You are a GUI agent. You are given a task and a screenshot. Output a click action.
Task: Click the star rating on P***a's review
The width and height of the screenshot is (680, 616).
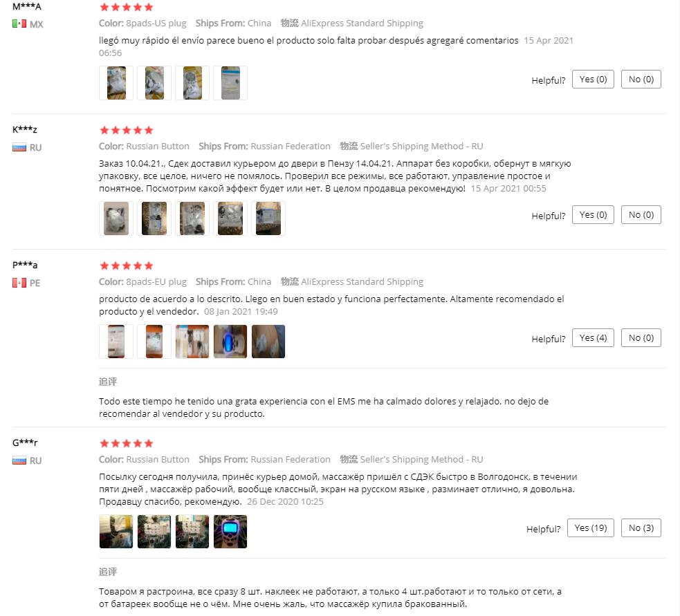tap(126, 265)
